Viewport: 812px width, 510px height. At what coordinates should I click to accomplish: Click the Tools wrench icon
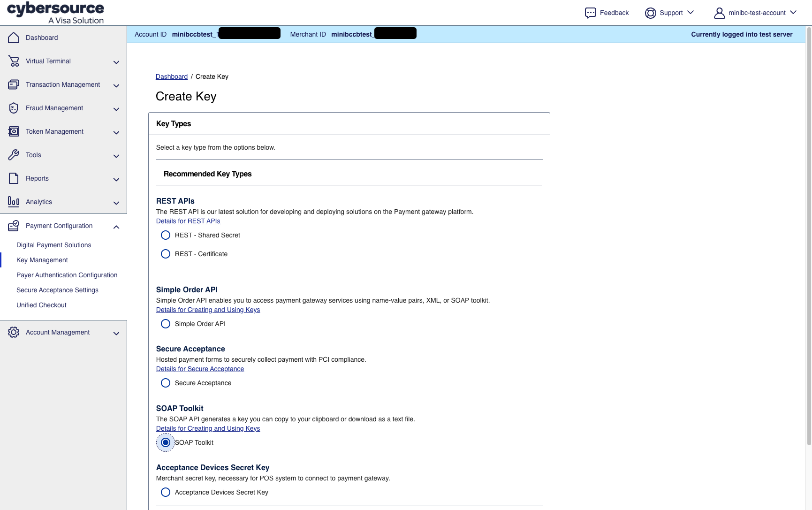coord(14,155)
